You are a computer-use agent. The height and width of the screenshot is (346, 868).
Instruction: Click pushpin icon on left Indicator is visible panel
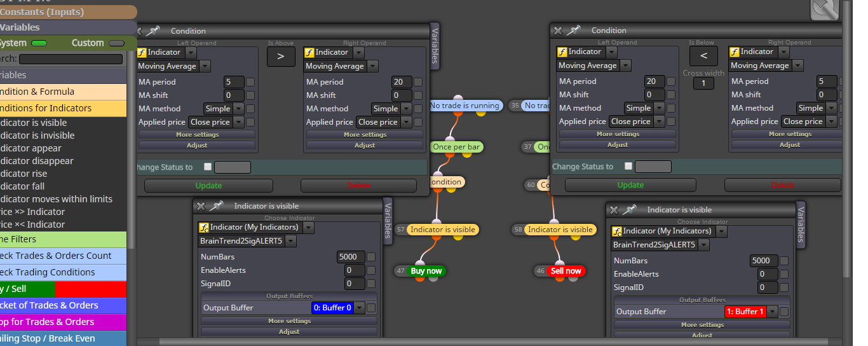coord(217,206)
